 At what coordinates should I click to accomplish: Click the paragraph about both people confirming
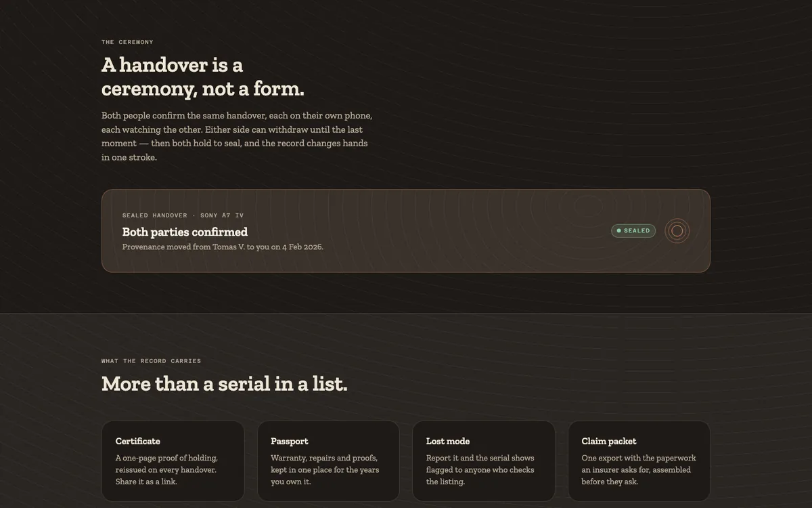237,136
